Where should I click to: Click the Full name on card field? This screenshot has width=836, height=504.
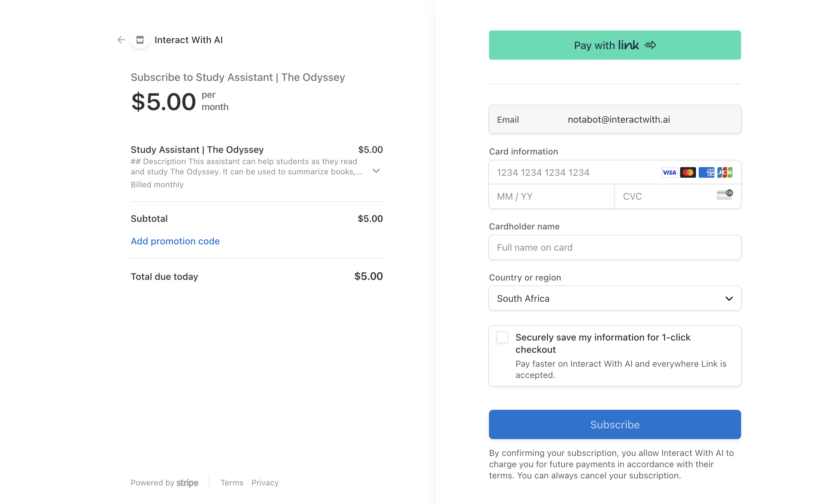point(614,248)
